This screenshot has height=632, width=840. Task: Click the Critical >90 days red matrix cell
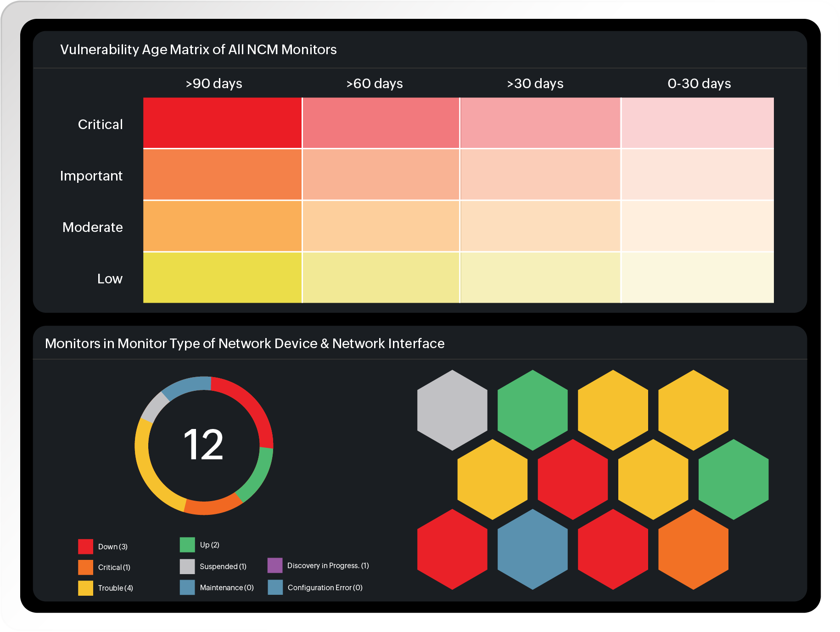pos(223,122)
